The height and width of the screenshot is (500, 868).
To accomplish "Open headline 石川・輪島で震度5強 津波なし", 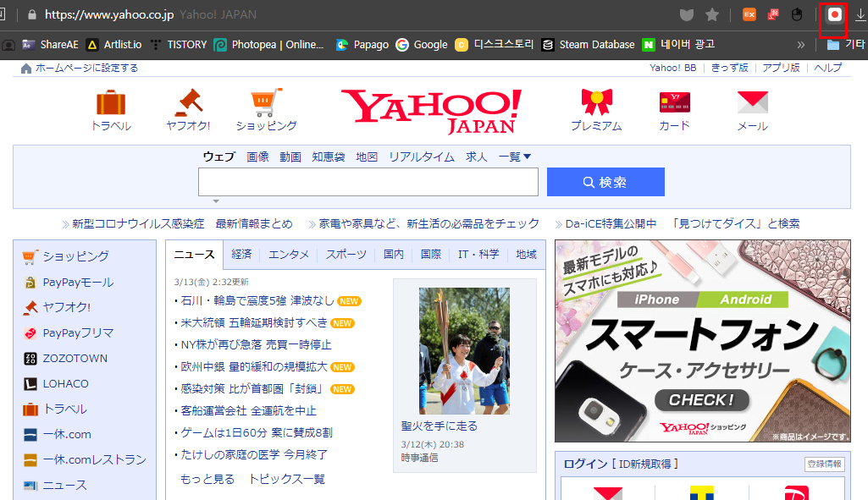I will click(257, 301).
